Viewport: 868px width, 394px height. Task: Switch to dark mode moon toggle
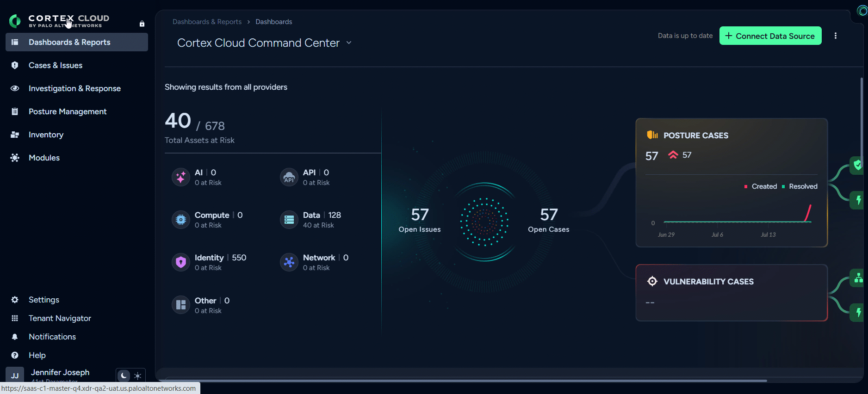point(124,376)
